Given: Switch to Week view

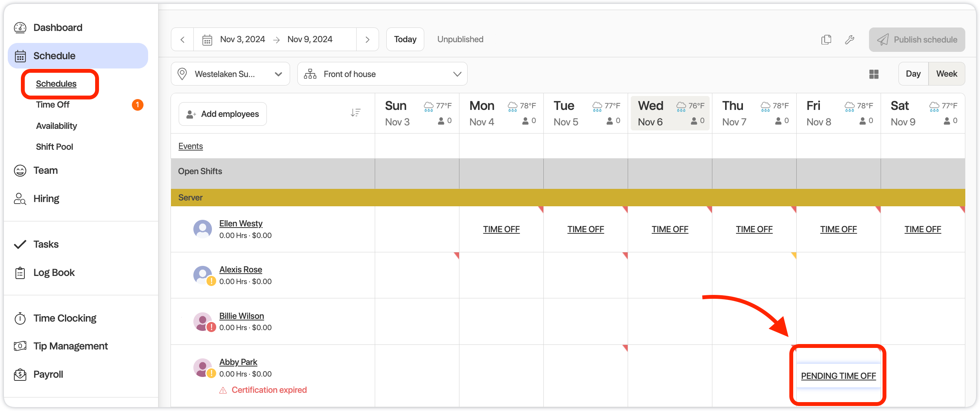Looking at the screenshot, I should [946, 74].
